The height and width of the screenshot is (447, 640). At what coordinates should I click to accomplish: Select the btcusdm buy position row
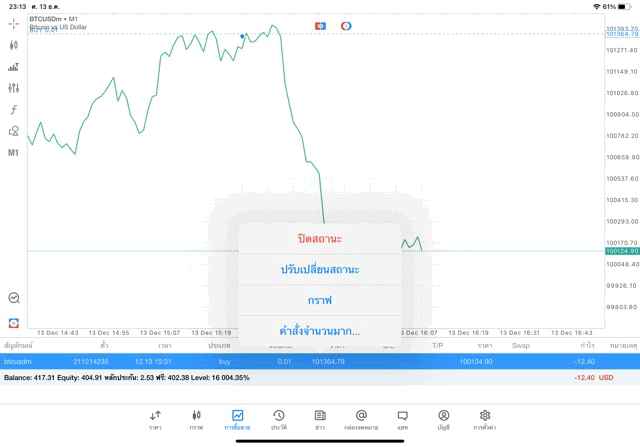click(x=150, y=361)
